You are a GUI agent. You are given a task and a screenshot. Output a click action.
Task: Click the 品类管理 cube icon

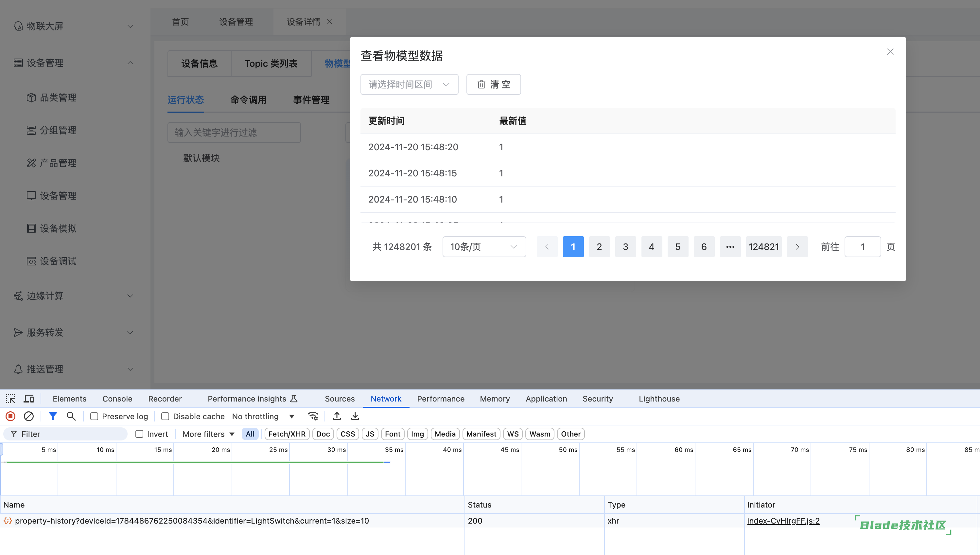tap(31, 98)
